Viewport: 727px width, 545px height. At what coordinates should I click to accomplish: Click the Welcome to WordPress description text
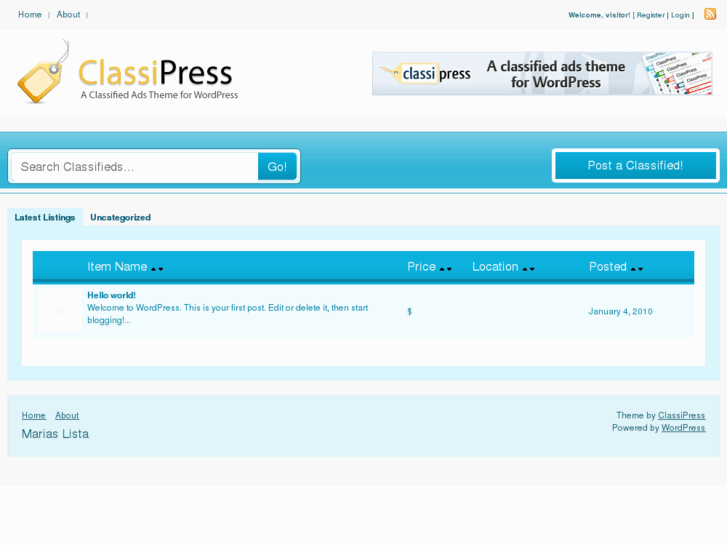click(228, 314)
